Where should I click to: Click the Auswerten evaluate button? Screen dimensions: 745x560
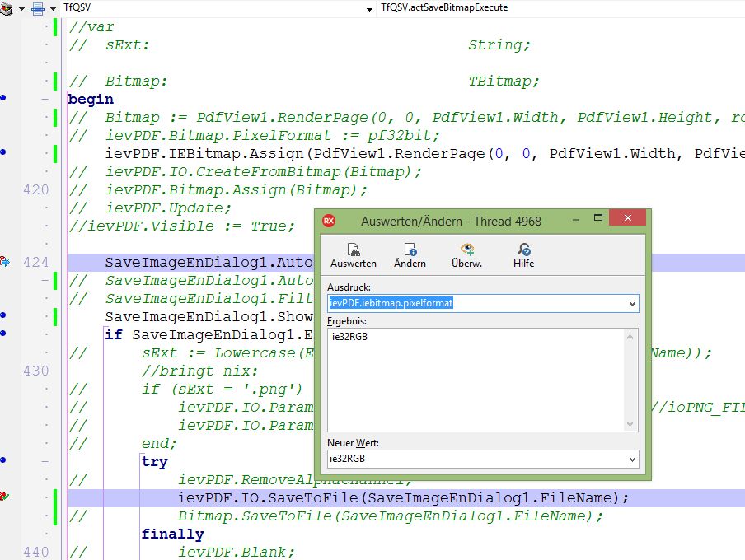point(353,255)
